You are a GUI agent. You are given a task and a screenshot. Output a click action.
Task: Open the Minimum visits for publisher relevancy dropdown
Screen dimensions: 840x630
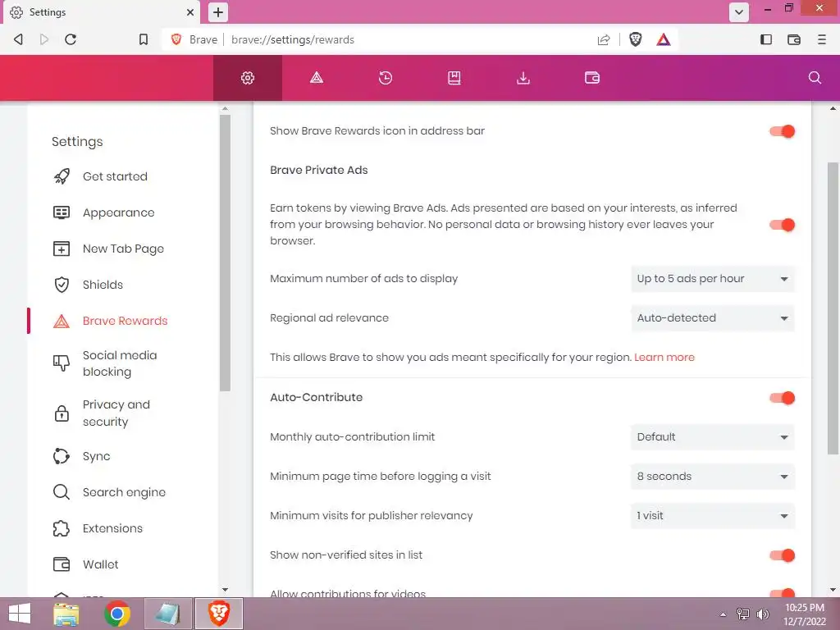(713, 516)
